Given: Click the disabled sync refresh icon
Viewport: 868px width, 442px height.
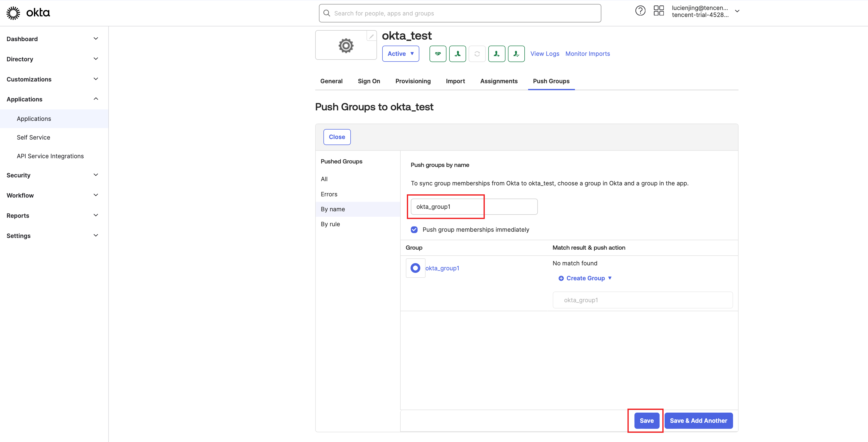Looking at the screenshot, I should 477,54.
